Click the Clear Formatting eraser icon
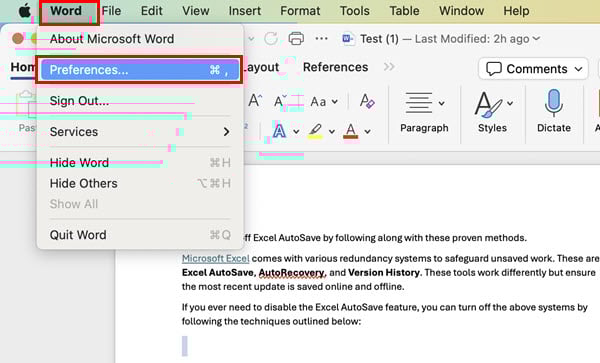 367,101
